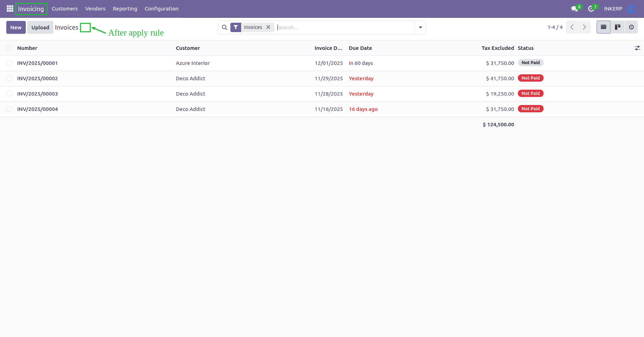This screenshot has width=644, height=337.
Task: Click the Invoices breadcrumb title
Action: pos(67,28)
